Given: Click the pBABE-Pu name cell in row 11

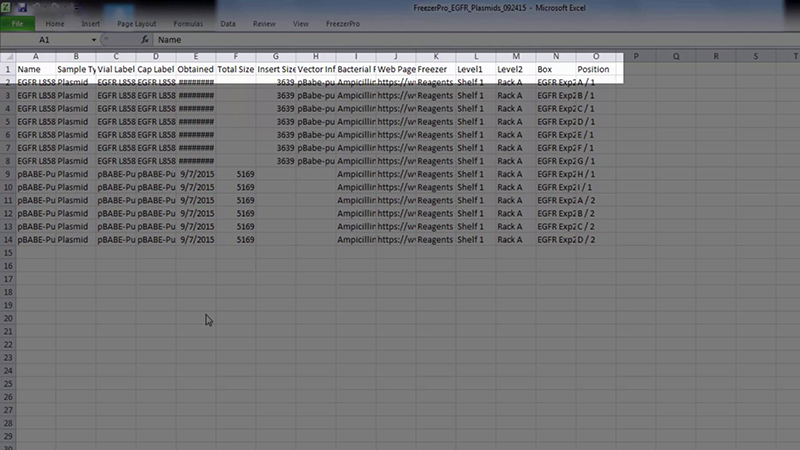Looking at the screenshot, I should pos(36,201).
